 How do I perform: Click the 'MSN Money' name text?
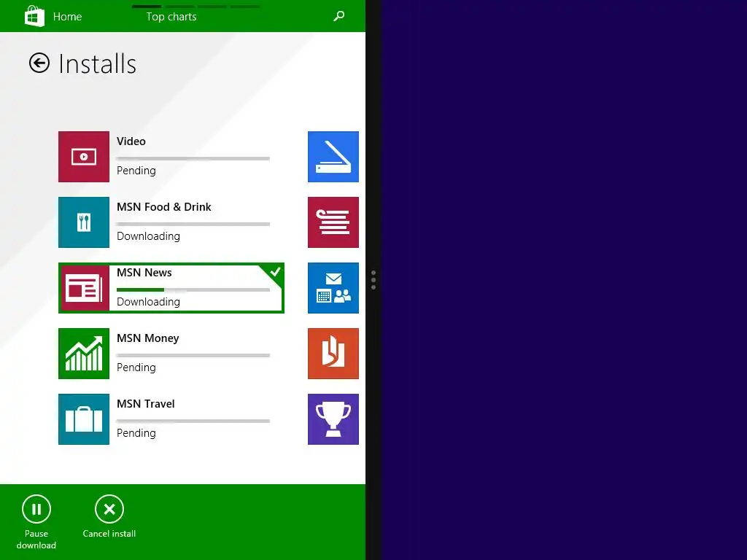[x=147, y=338]
